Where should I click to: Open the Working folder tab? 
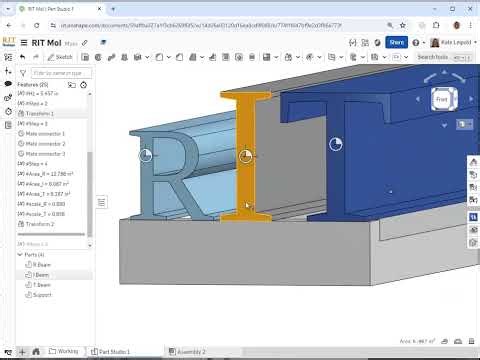point(64,351)
